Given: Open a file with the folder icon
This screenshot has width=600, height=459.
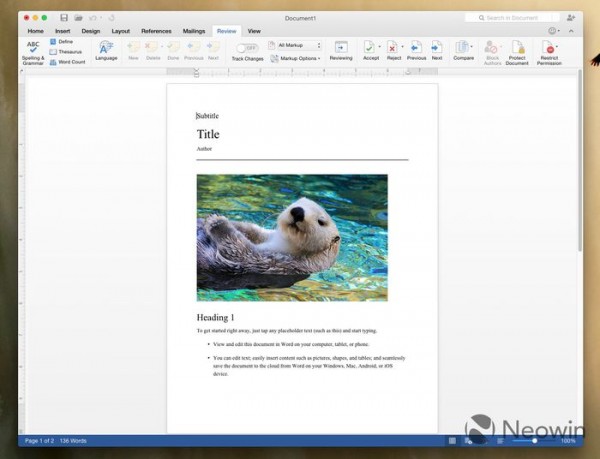Looking at the screenshot, I should (x=78, y=18).
